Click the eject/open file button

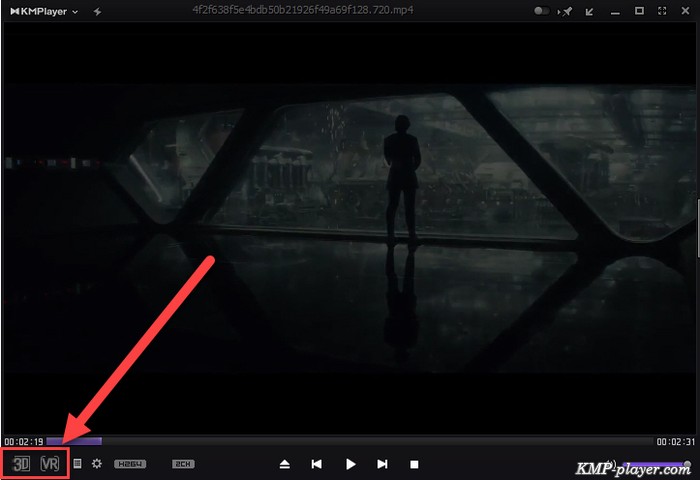point(285,464)
